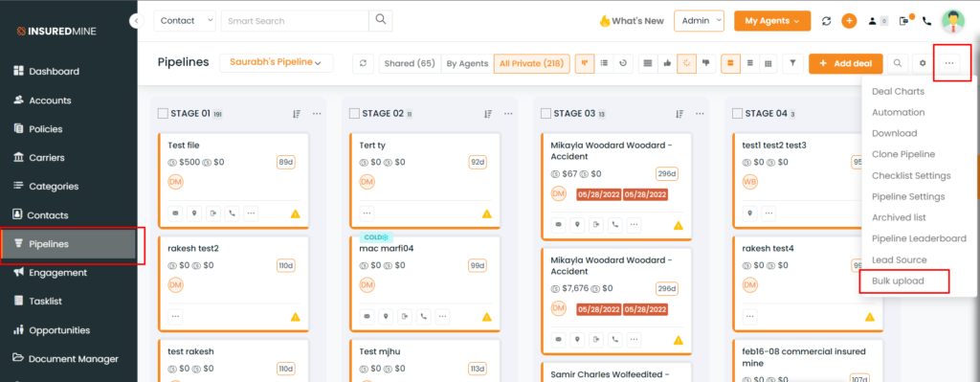Sort STAGE 02 using its sort icon
This screenshot has height=382, width=980.
(x=488, y=114)
